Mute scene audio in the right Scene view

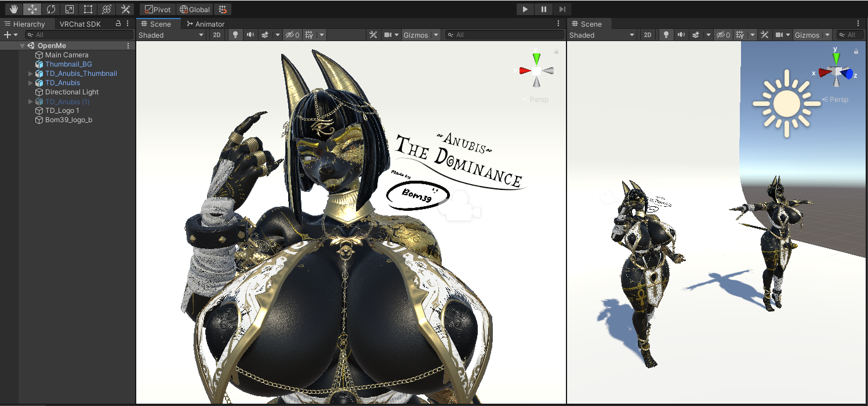tap(681, 35)
